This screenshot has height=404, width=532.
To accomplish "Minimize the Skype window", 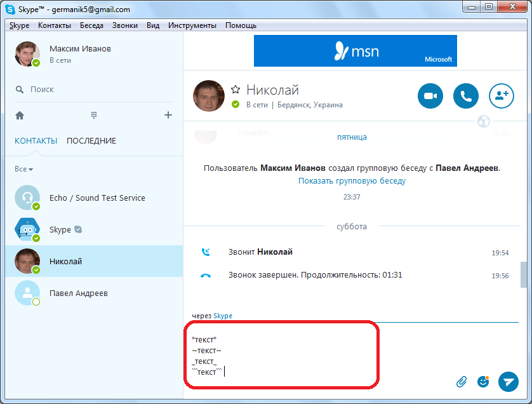I will pos(472,7).
